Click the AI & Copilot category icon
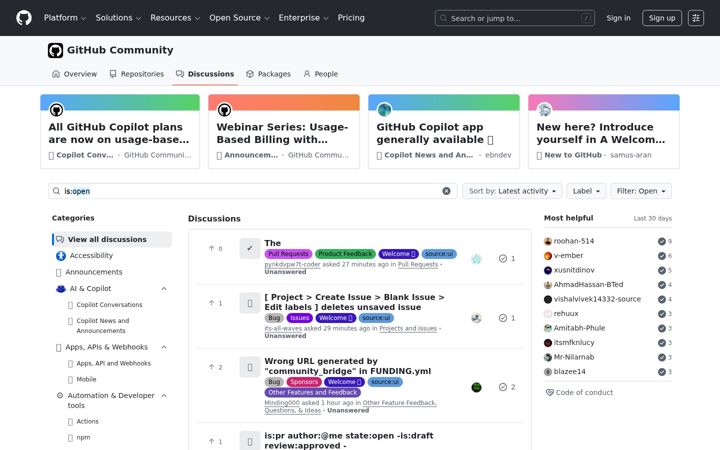The width and height of the screenshot is (720, 450). 61,289
